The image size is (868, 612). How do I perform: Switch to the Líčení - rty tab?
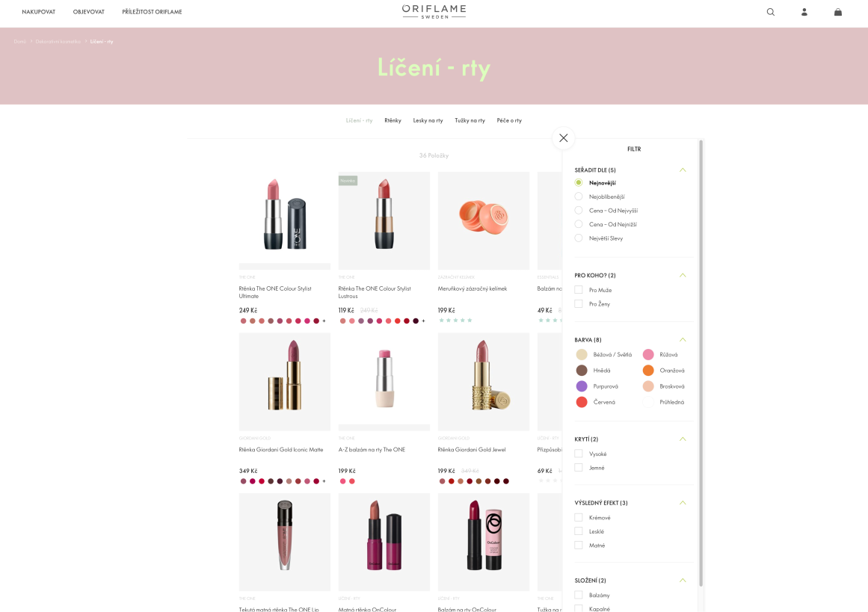[x=360, y=120]
